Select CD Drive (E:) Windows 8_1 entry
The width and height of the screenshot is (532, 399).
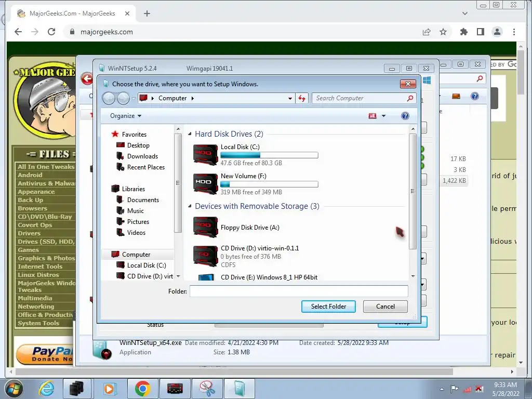coord(269,277)
